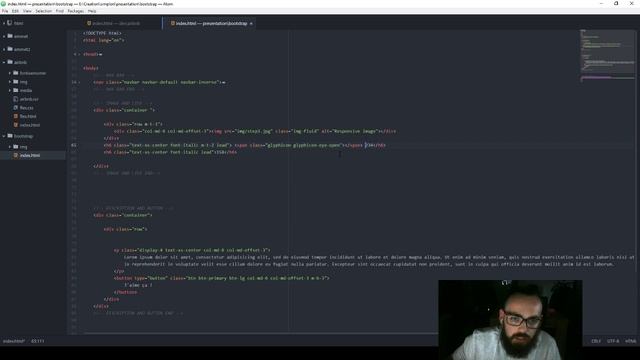Open the View menu
The width and height of the screenshot is (640, 360).
(27, 11)
